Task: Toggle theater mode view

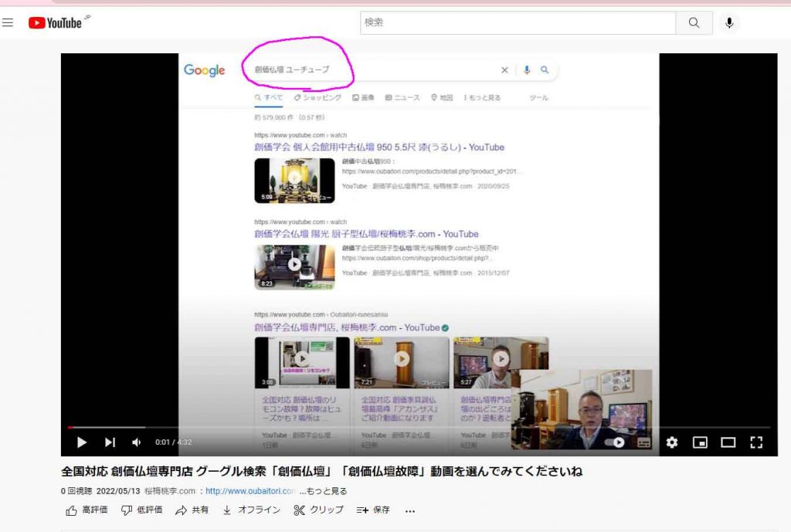Action: 728,442
